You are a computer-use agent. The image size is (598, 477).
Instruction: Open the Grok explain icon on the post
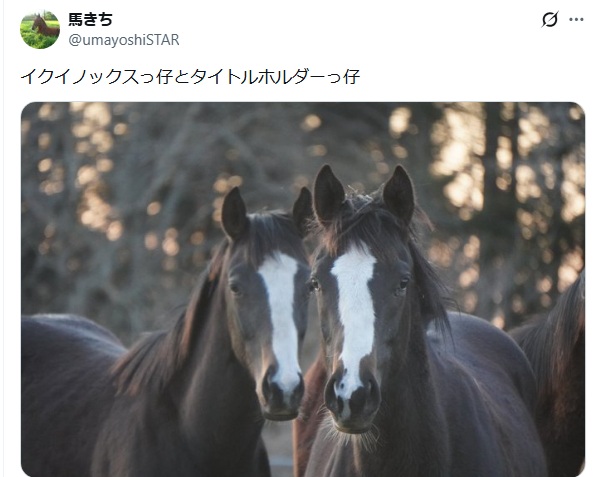[550, 19]
